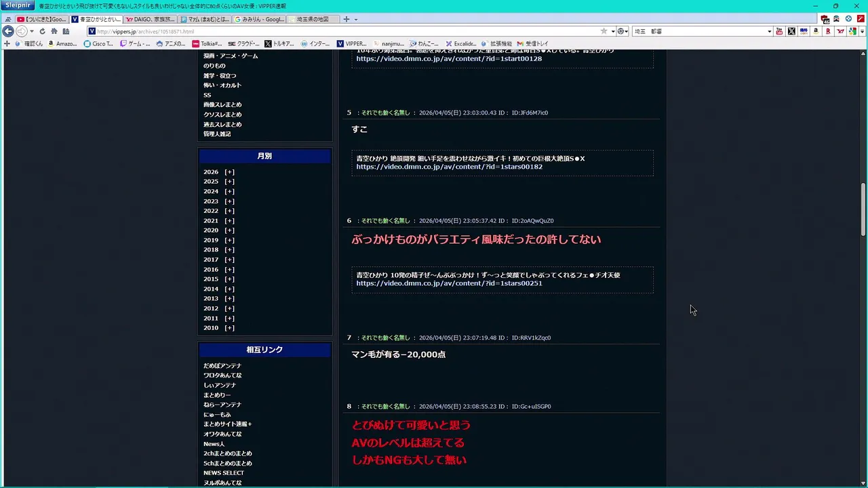Go back with the browser Back arrow

(x=8, y=31)
